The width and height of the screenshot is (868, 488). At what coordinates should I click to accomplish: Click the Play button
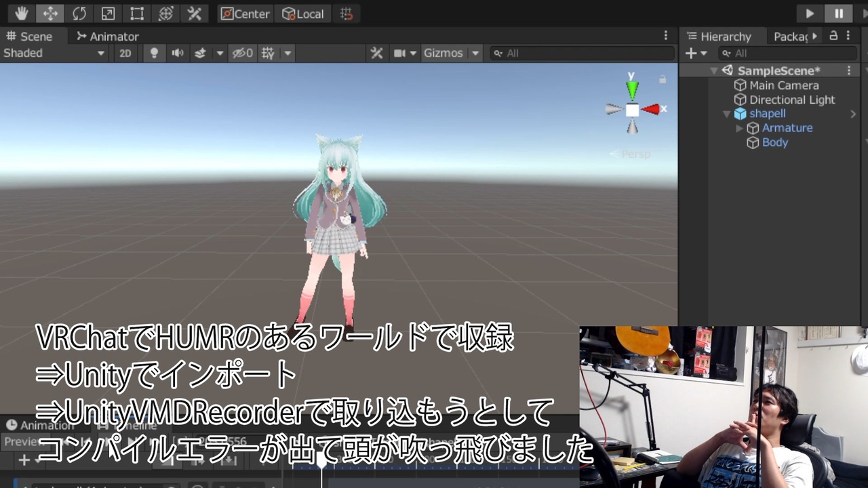point(810,14)
